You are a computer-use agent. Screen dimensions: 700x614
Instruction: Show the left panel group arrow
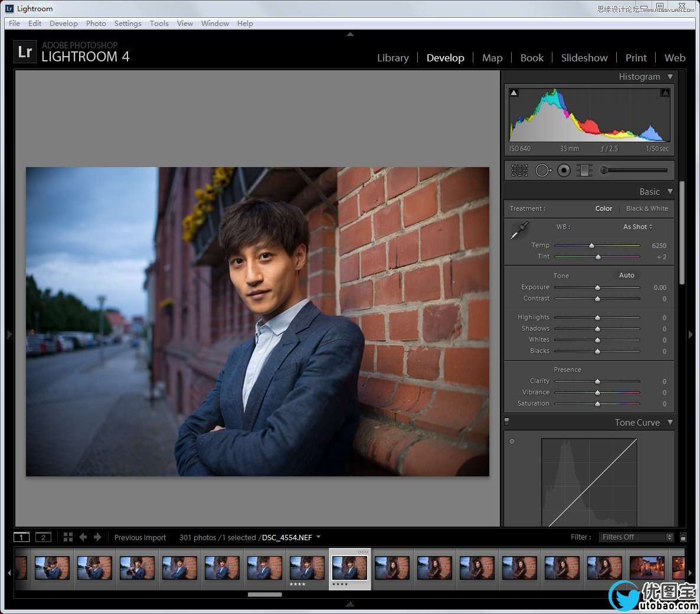[9, 334]
